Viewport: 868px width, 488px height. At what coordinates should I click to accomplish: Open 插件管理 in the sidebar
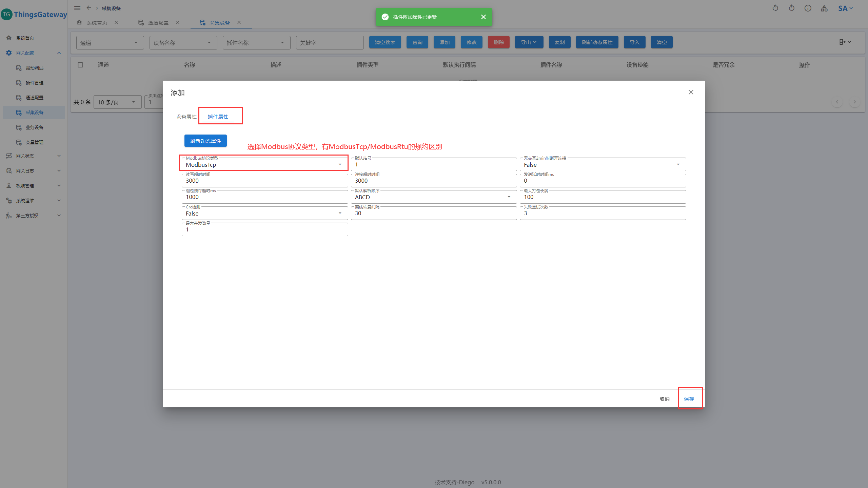pos(34,83)
